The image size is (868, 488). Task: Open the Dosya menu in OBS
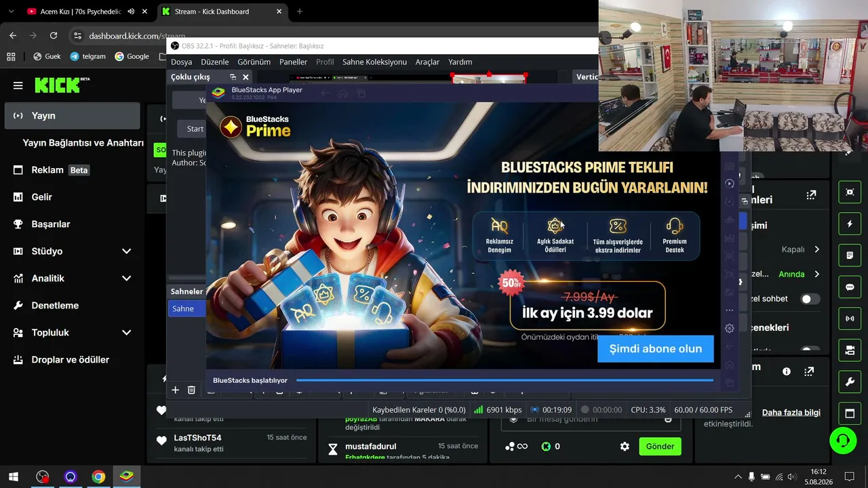(181, 62)
